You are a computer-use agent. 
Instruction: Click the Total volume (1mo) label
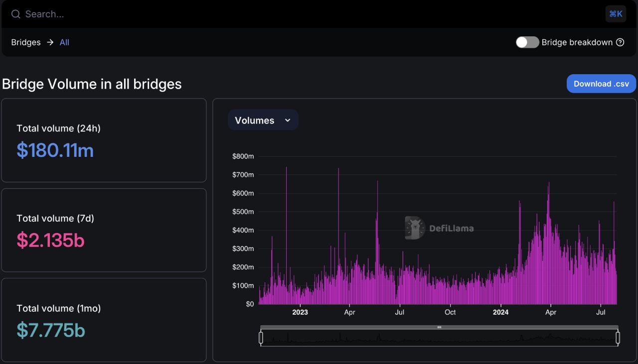59,309
